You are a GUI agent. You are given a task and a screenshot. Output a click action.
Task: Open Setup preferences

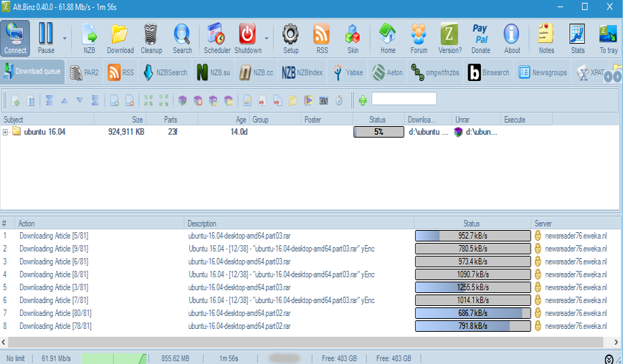(x=290, y=38)
